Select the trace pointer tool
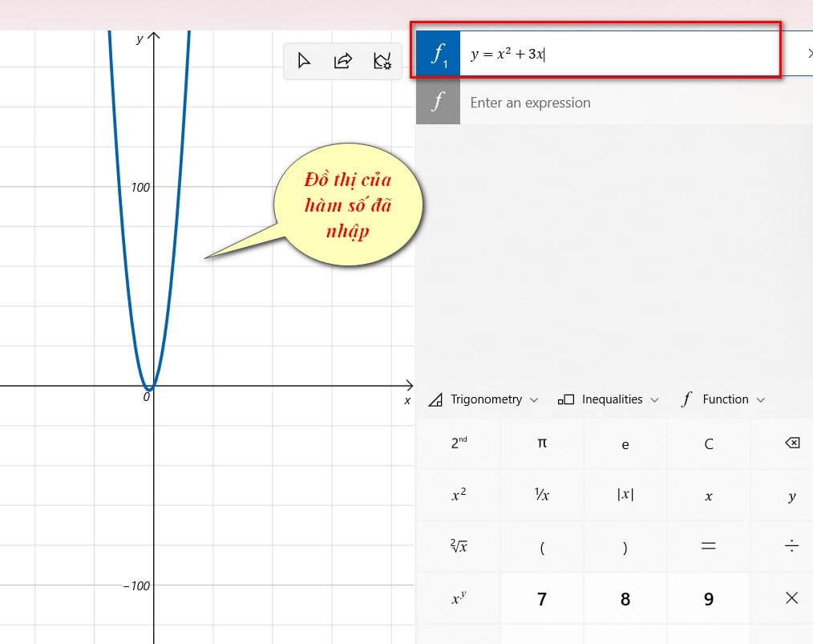This screenshot has width=813, height=644. pos(304,61)
